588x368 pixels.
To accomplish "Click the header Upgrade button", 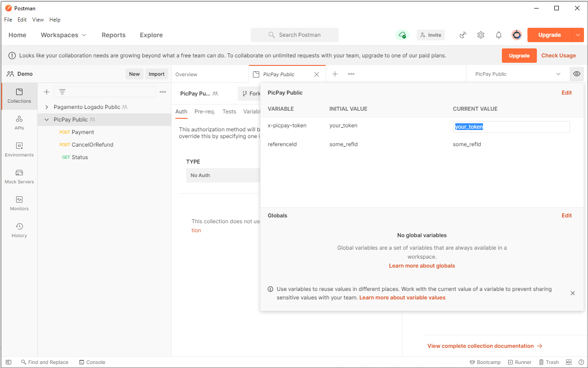I will tap(549, 35).
